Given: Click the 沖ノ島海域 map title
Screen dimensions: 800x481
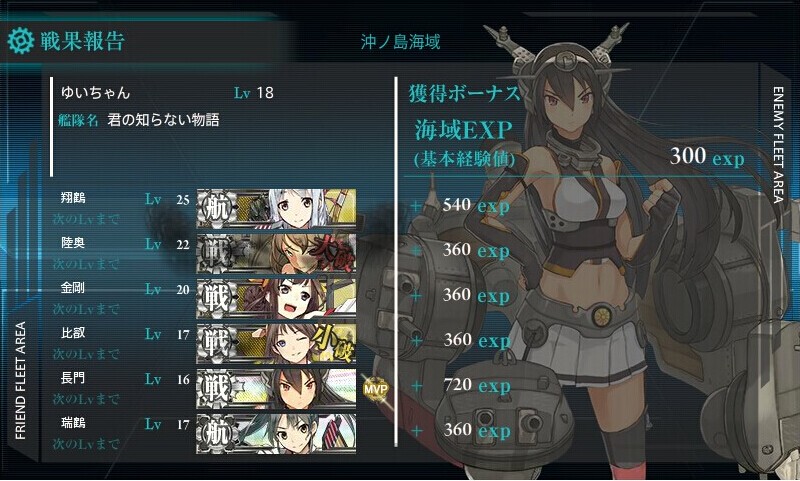Looking at the screenshot, I should click(x=401, y=42).
